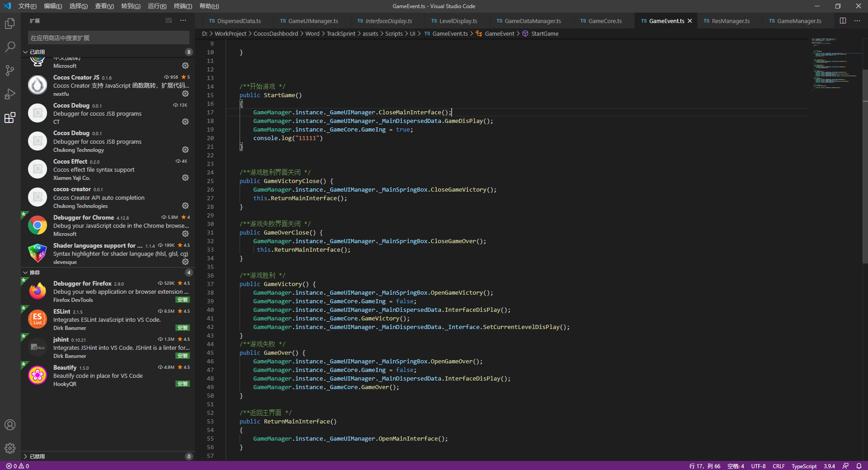Open the Accounts icon in activity bar
This screenshot has width=868, height=470.
10,425
